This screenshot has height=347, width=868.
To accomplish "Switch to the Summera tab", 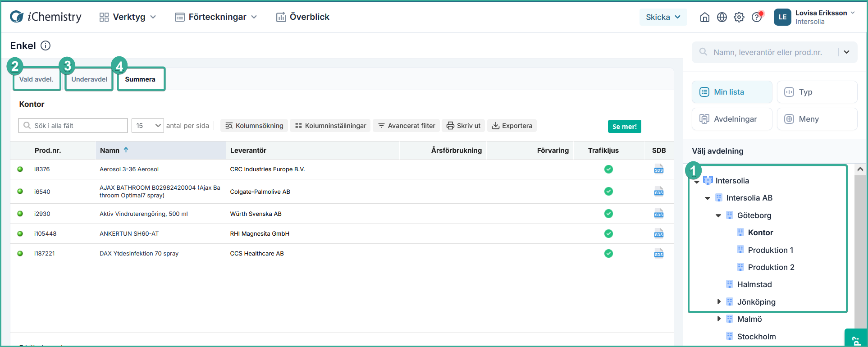I will click(x=141, y=79).
